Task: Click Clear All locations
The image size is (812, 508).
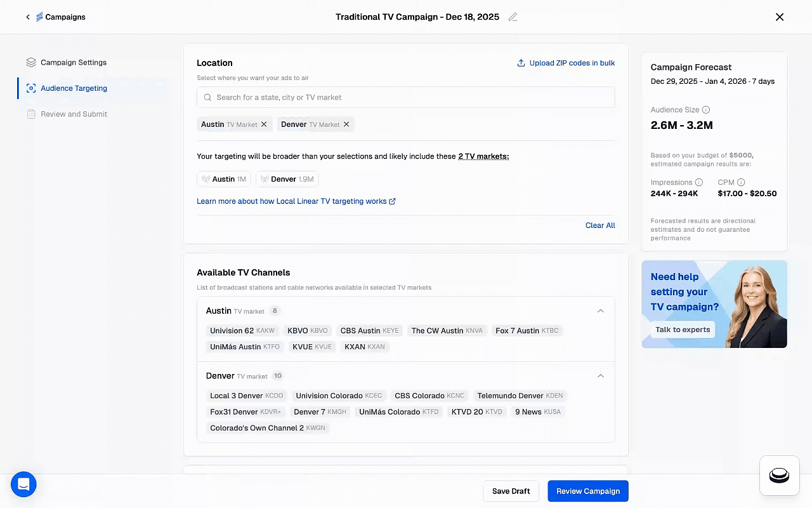Action: 600,225
